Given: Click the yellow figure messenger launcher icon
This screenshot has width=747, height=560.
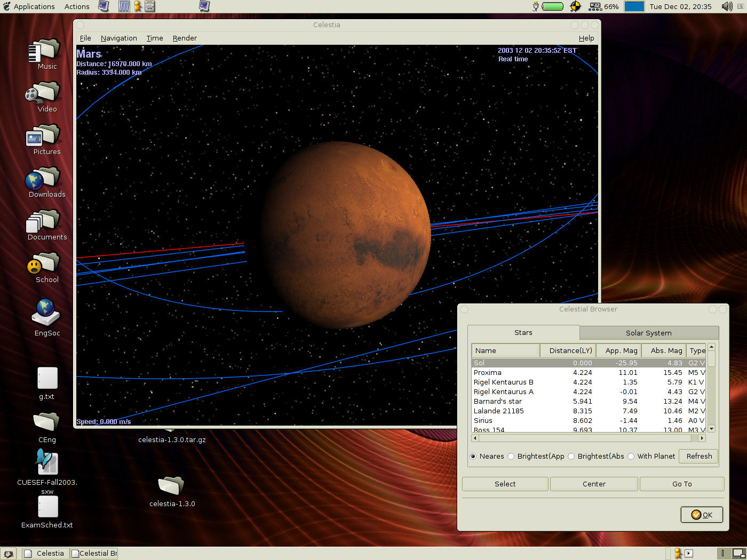Looking at the screenshot, I should [x=138, y=6].
